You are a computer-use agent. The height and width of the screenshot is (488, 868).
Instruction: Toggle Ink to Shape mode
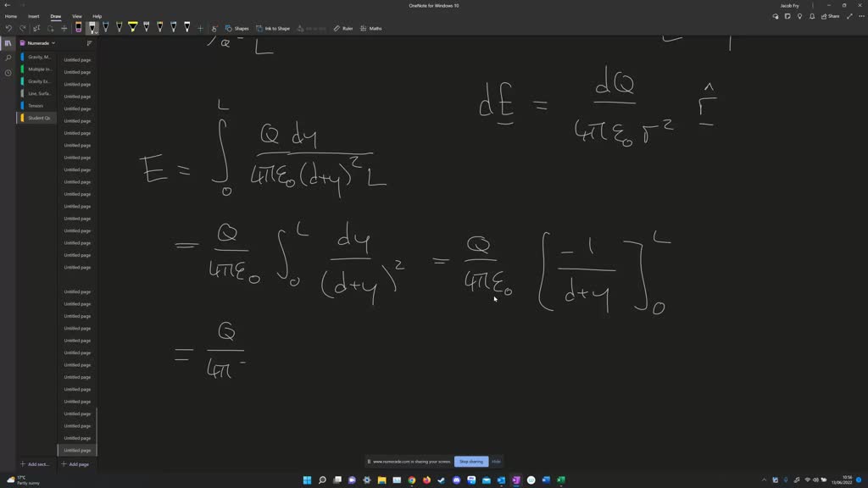[273, 28]
